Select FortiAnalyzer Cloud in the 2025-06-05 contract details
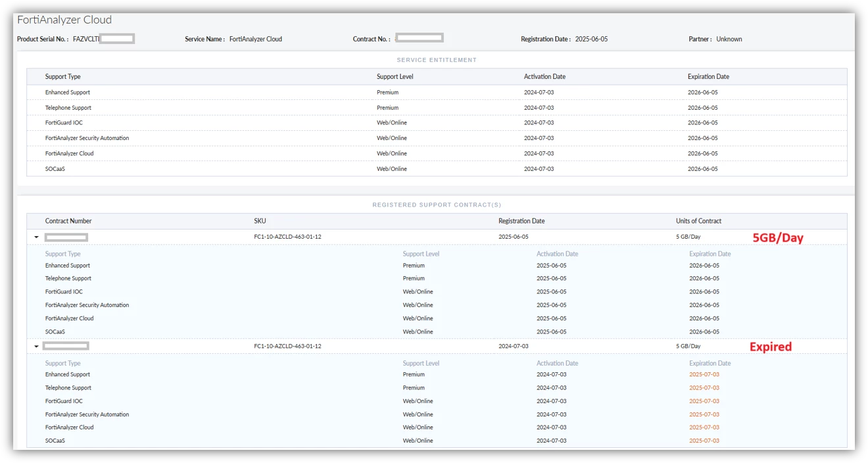Screen dimensions: 868x463 69,318
